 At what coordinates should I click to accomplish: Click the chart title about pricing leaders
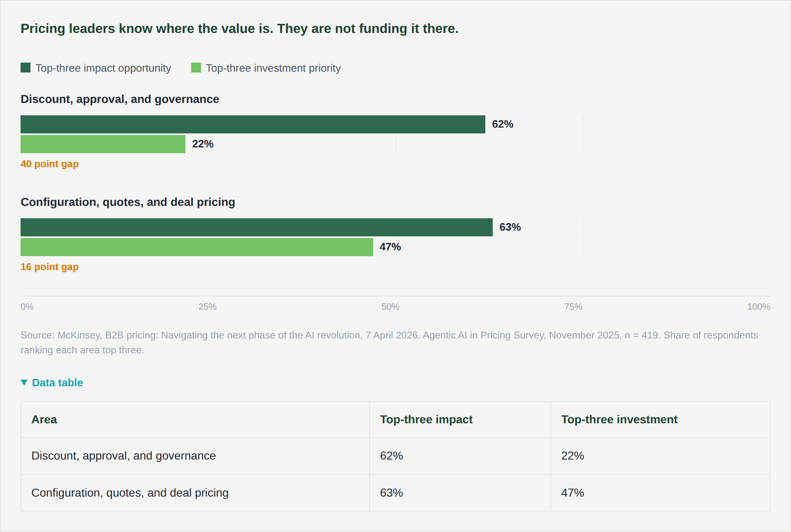click(x=239, y=28)
